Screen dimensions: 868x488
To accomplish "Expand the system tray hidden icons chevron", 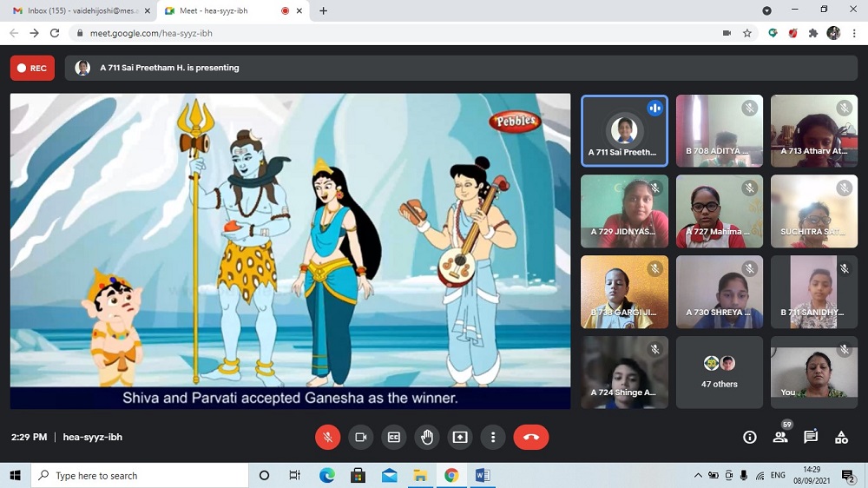I will (698, 476).
